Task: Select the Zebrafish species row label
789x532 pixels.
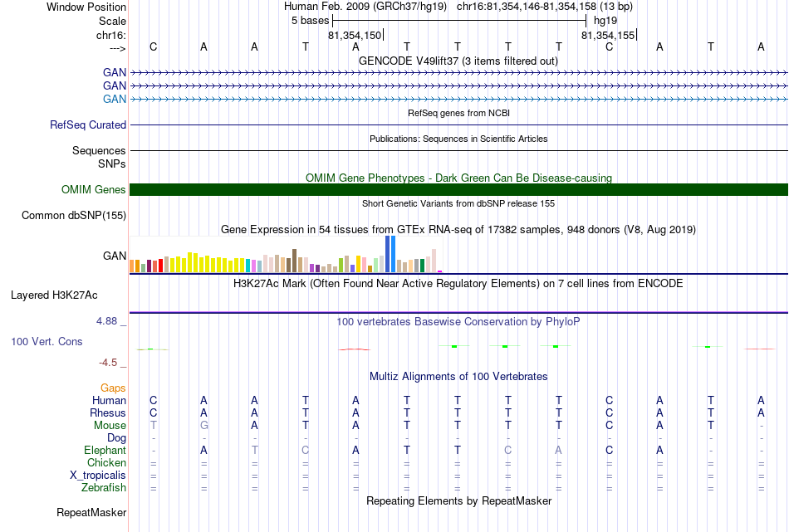Action: (x=104, y=488)
